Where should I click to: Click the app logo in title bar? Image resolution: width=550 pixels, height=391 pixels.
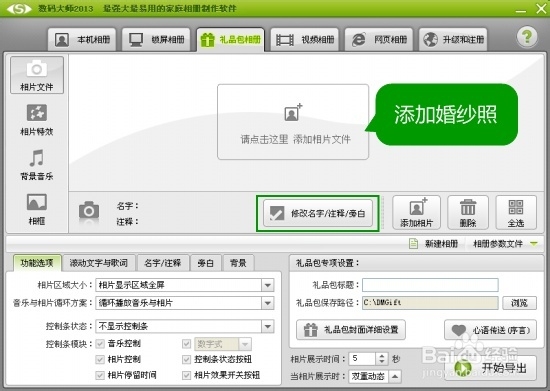click(x=19, y=8)
